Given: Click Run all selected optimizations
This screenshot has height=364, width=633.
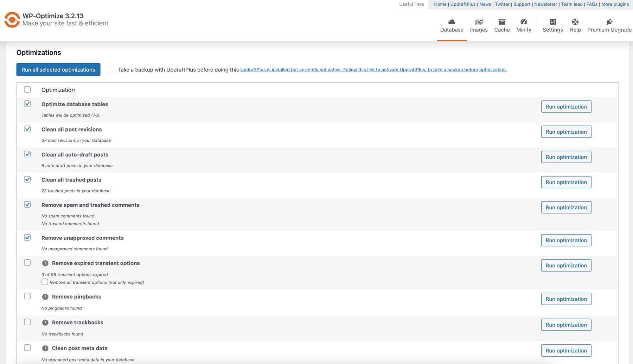Looking at the screenshot, I should [58, 70].
